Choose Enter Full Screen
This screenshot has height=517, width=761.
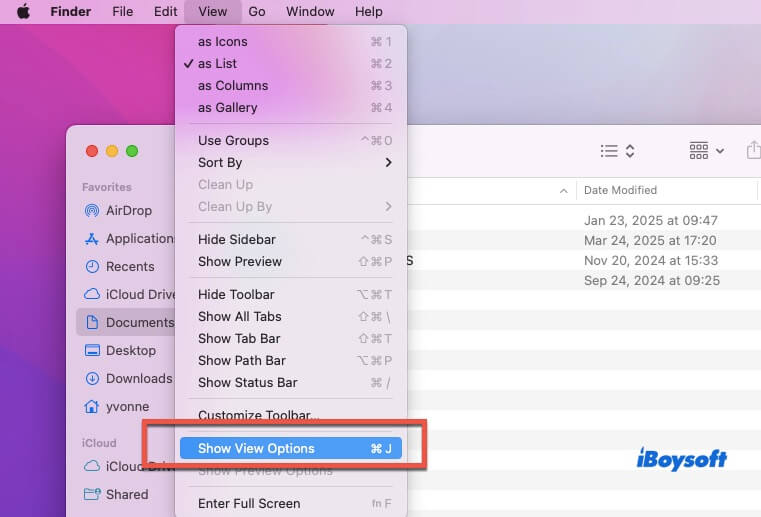(x=249, y=504)
